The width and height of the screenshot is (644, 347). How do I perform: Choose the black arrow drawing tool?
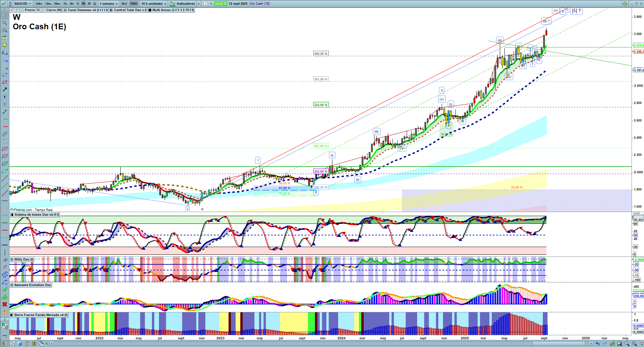(5, 90)
